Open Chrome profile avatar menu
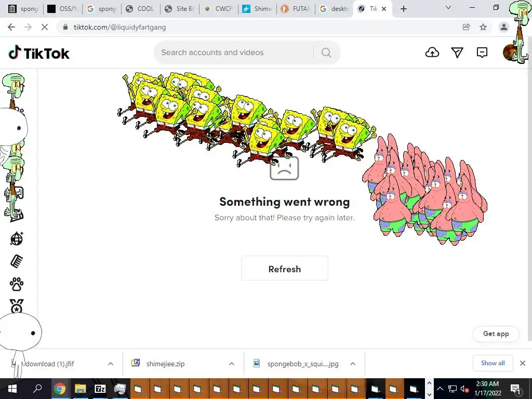 [504, 27]
